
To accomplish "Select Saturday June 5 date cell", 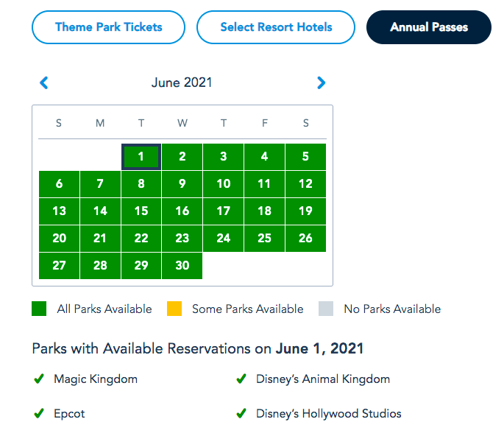I will coord(305,157).
